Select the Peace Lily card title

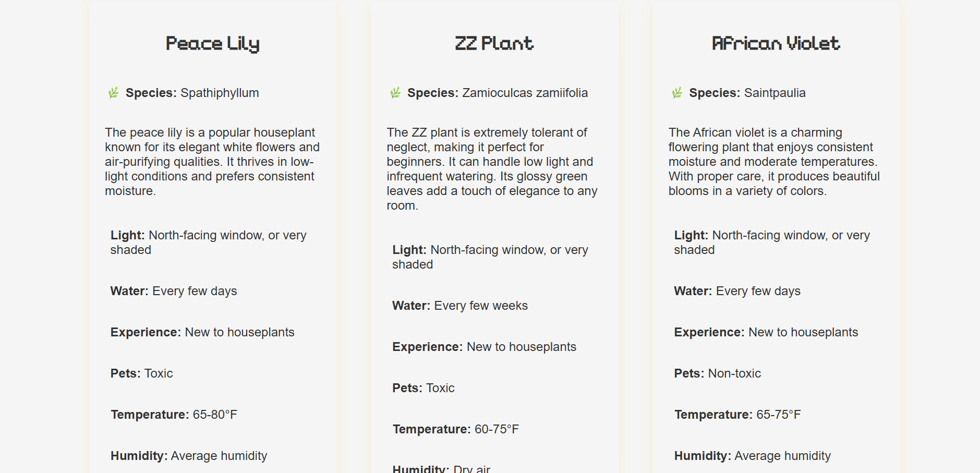point(213,44)
